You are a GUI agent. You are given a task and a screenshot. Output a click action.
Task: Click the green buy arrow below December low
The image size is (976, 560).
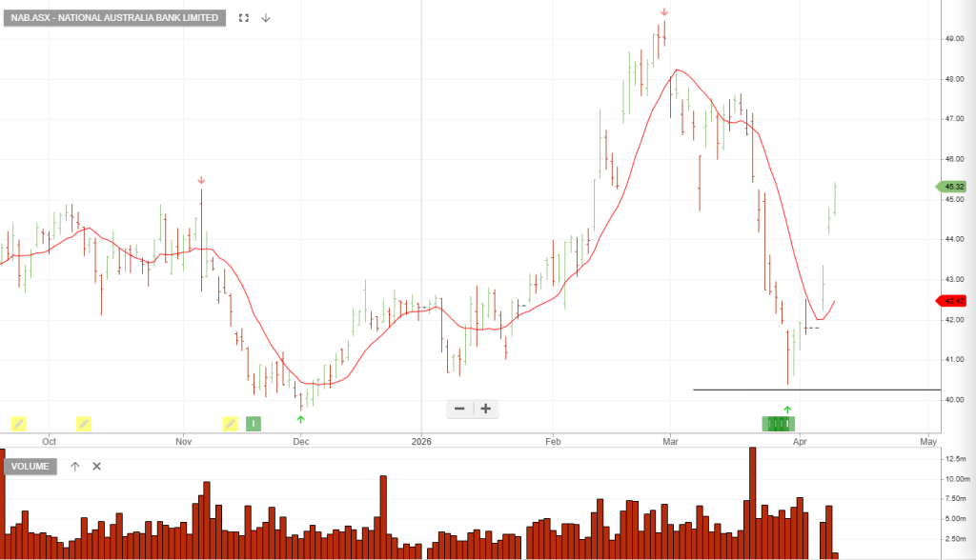(301, 418)
